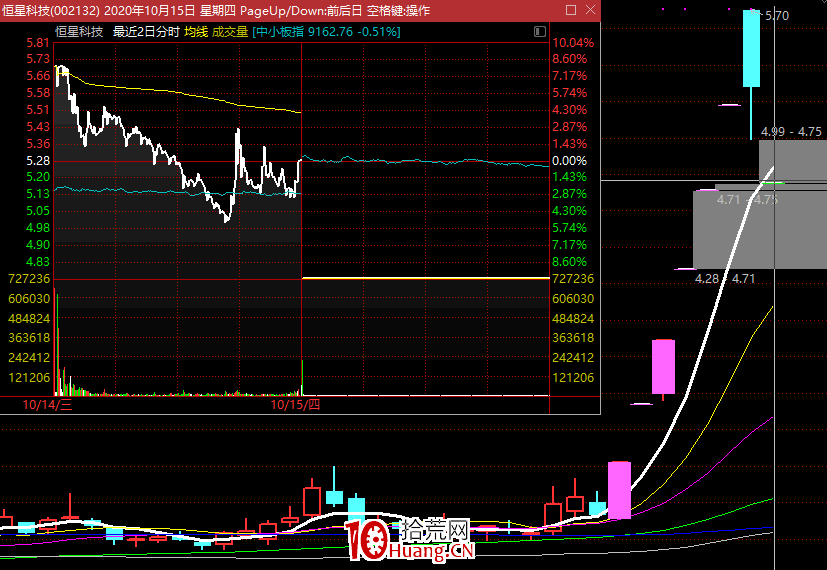
Task: Click the title bar text 恒星科技(002132)
Action: click(51, 10)
